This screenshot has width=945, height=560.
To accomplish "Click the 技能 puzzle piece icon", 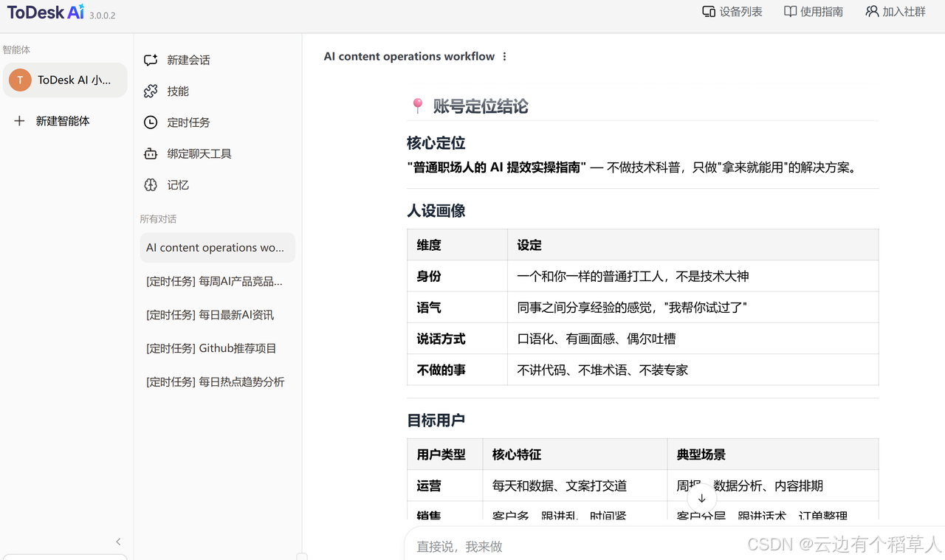I will (x=151, y=91).
